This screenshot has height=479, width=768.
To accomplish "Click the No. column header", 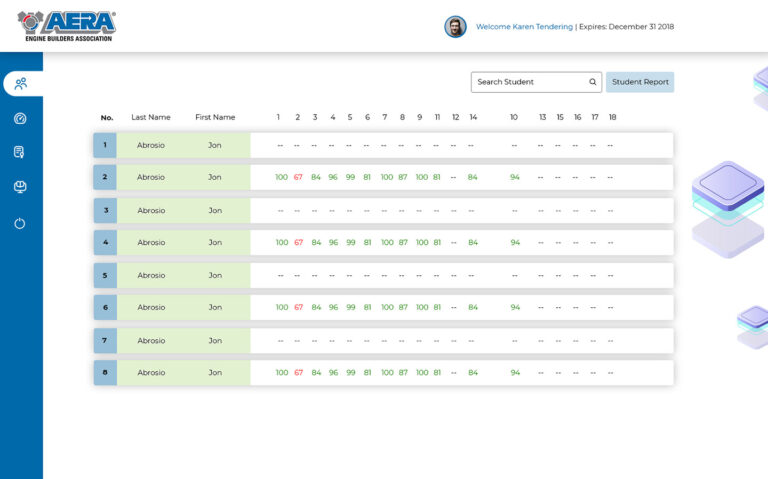I will tap(107, 118).
